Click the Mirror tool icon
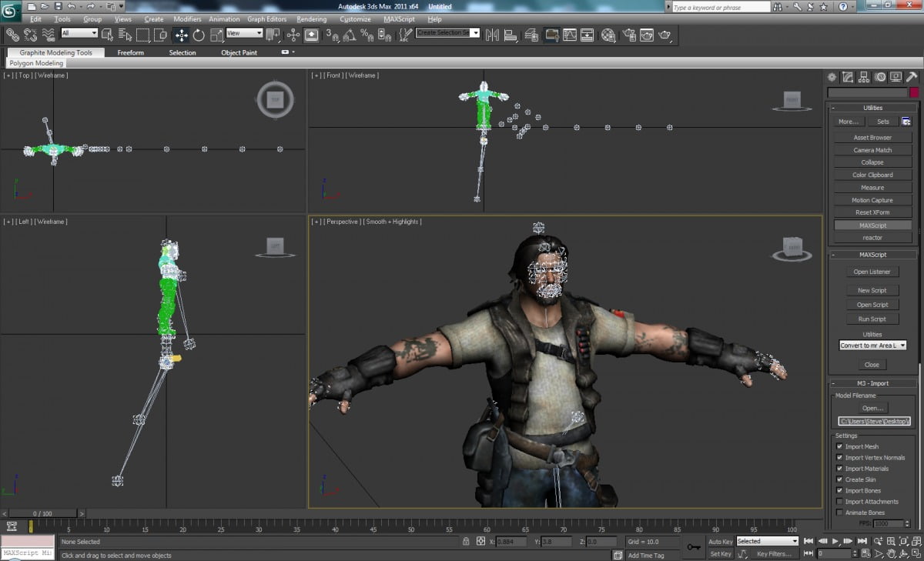This screenshot has height=561, width=924. coord(492,35)
